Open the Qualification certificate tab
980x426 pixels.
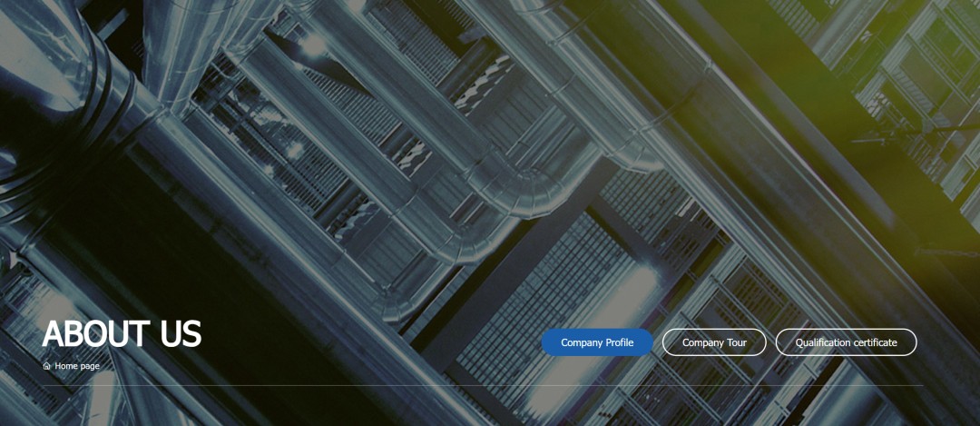846,342
